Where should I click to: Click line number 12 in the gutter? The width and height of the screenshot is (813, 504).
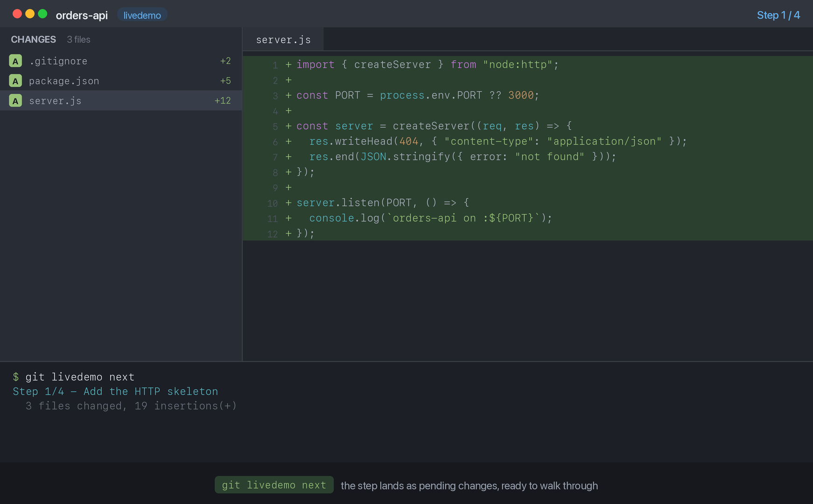[273, 234]
